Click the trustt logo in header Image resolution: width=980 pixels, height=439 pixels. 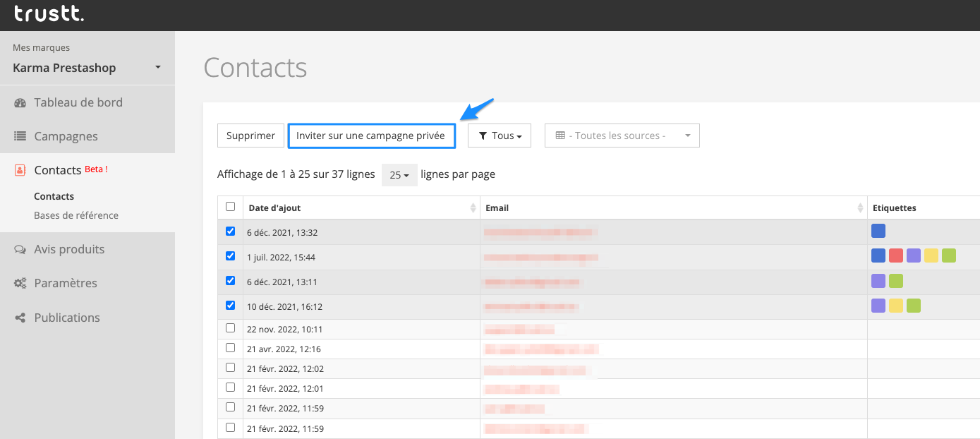click(x=49, y=13)
